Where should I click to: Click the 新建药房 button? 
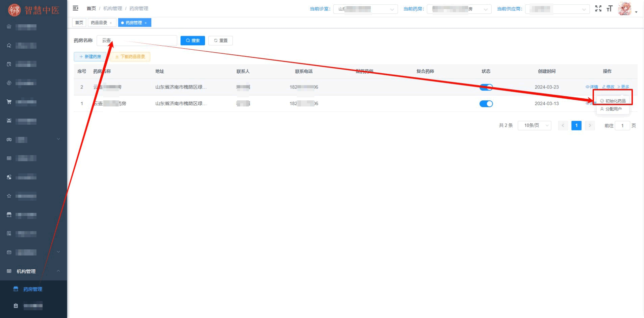coord(90,57)
